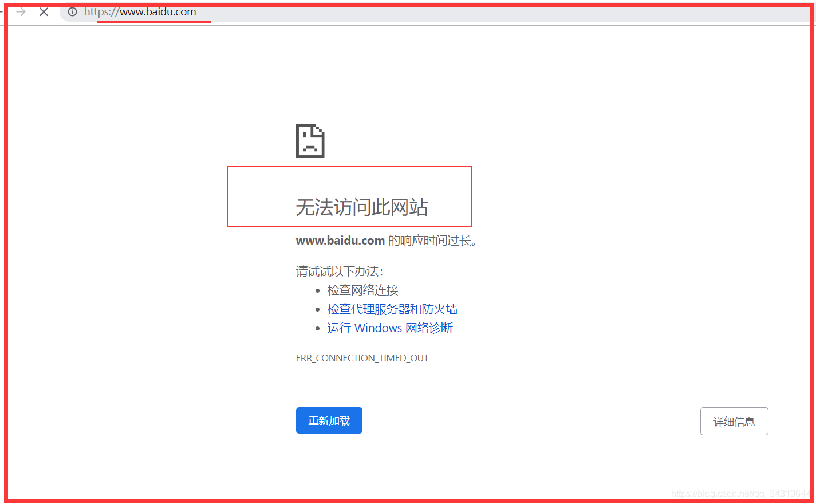Image resolution: width=816 pixels, height=504 pixels.
Task: Select the text 请试试以下办法
Action: click(x=340, y=271)
